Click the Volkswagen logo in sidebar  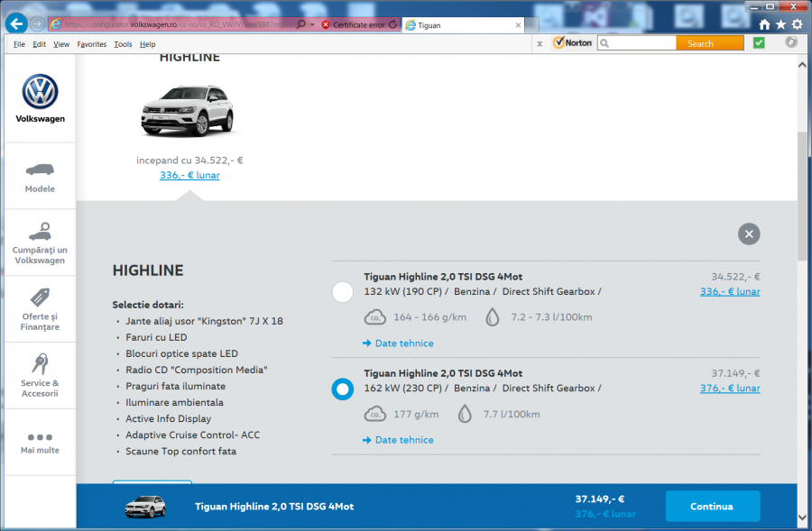[40, 92]
